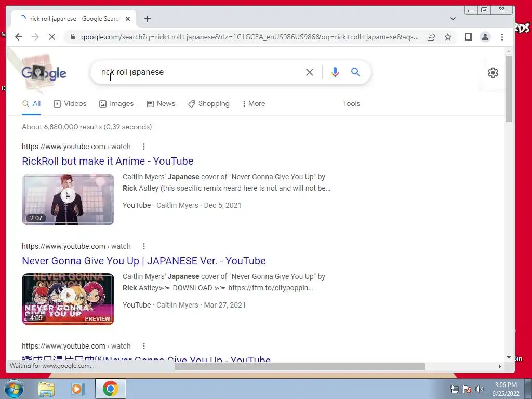The height and width of the screenshot is (399, 532).
Task: Open the volume speaker tray icon
Action: pos(480,389)
